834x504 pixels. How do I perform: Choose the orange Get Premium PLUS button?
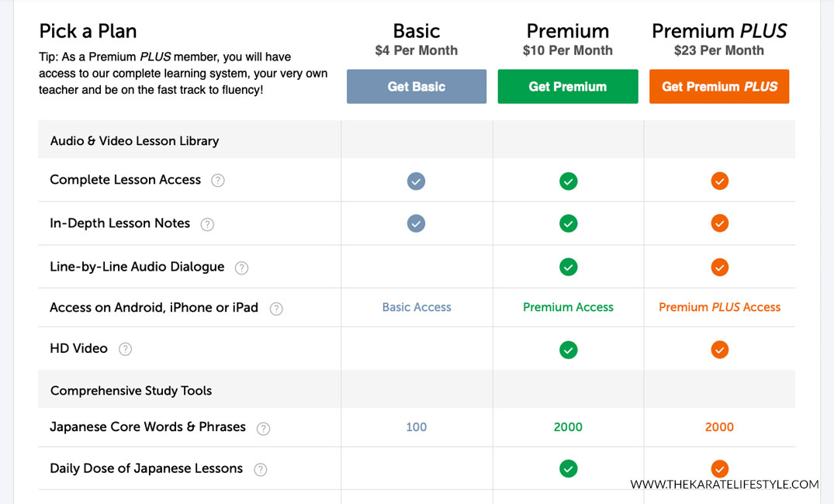719,87
